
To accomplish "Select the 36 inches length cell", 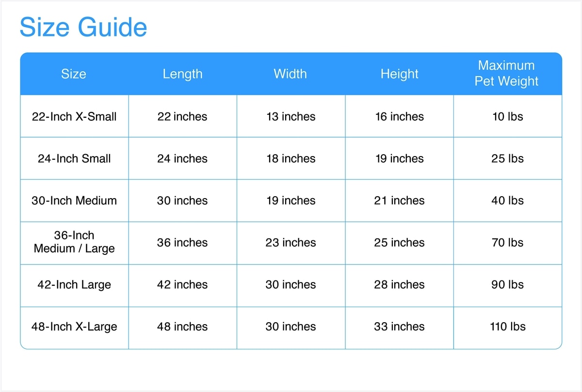I will click(182, 242).
